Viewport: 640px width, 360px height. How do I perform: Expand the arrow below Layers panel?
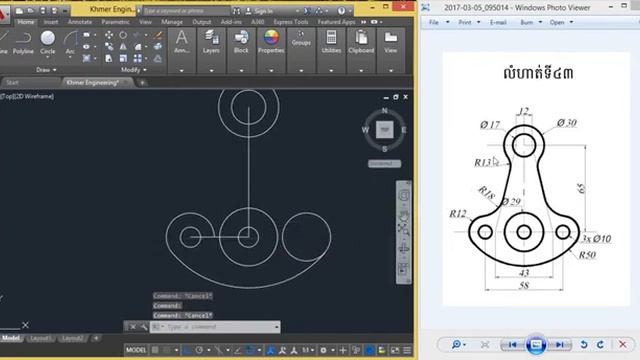pyautogui.click(x=211, y=71)
